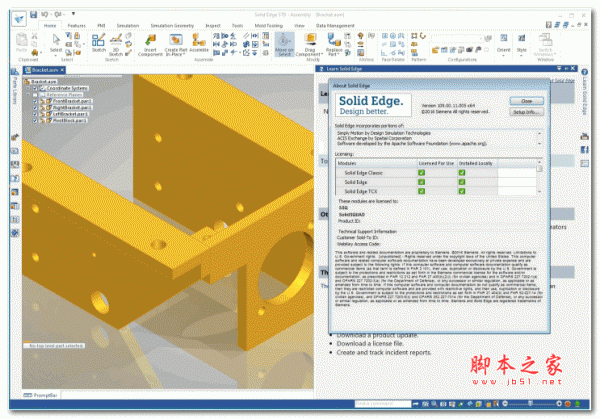Open the Style dropdown arrow
600x419 pixels.
coord(522,55)
